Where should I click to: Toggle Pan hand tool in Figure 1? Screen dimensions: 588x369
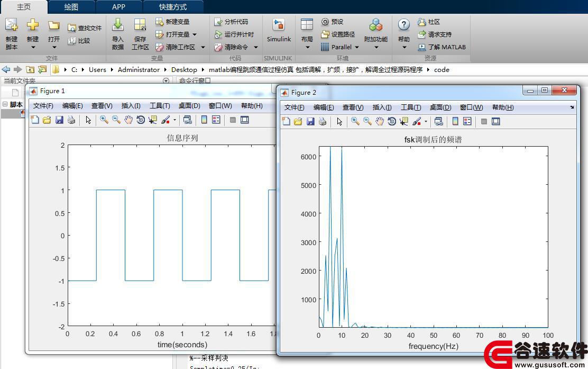[128, 120]
